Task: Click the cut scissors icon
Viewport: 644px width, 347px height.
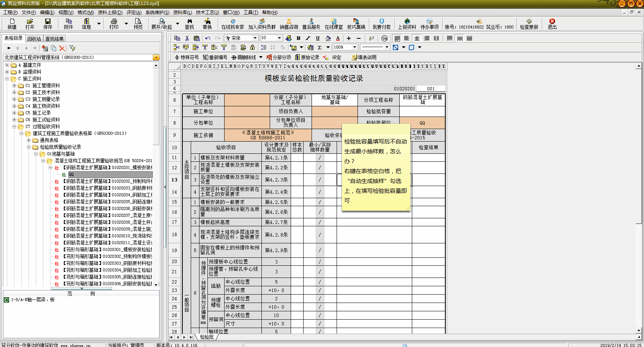Action: point(187,38)
